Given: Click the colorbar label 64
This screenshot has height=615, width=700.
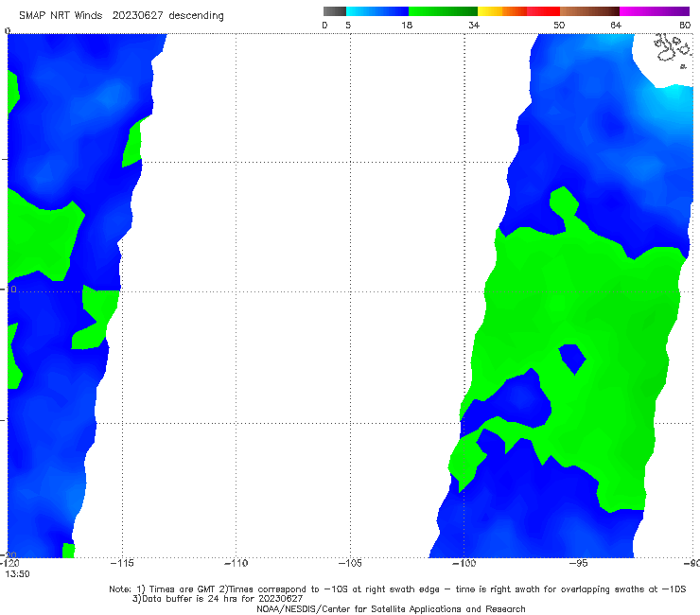Looking at the screenshot, I should coord(616,26).
